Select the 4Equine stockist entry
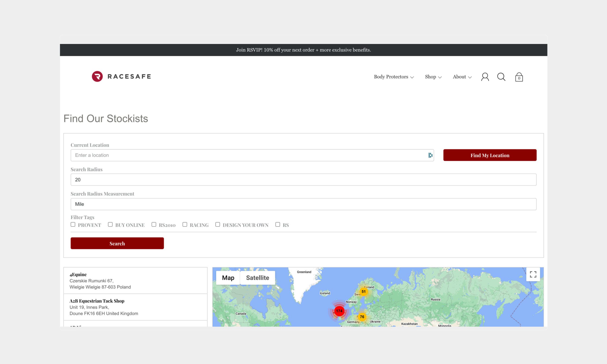Screen dimensions: 607x364 [x=135, y=281]
